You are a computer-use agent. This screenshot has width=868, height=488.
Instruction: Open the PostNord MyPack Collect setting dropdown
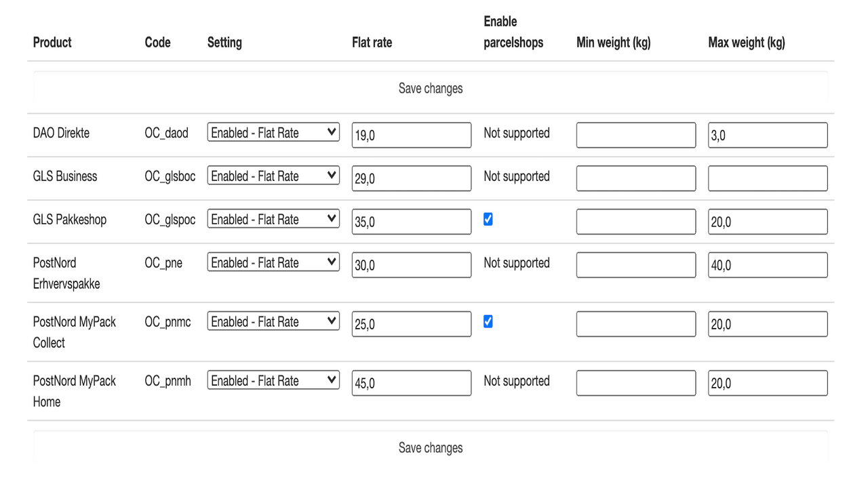coord(273,321)
